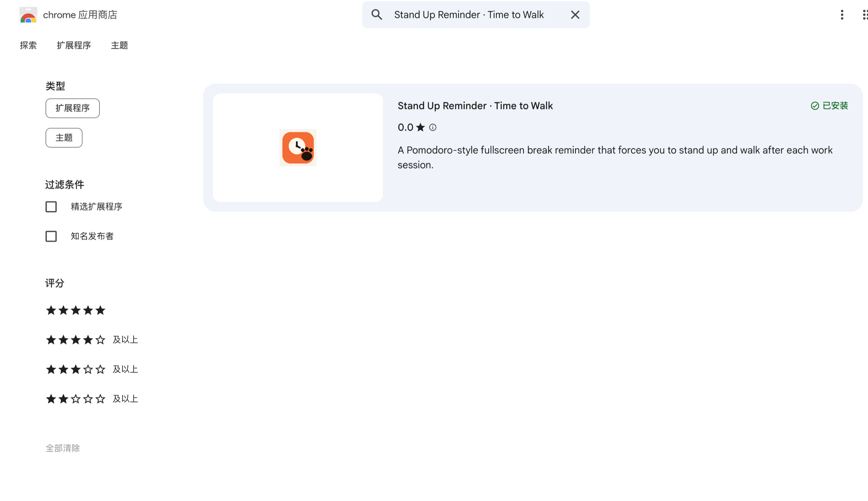Enable the 精选扩展程序 checkbox

(51, 207)
